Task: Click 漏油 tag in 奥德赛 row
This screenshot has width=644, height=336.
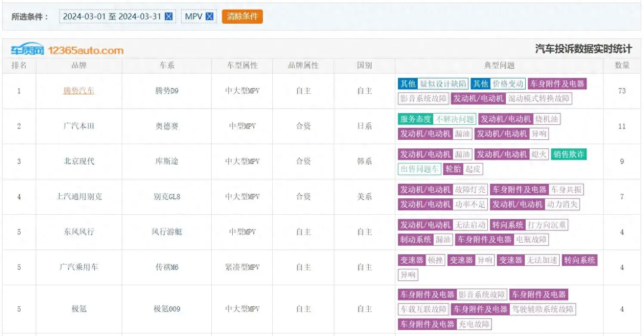Action: click(x=462, y=134)
